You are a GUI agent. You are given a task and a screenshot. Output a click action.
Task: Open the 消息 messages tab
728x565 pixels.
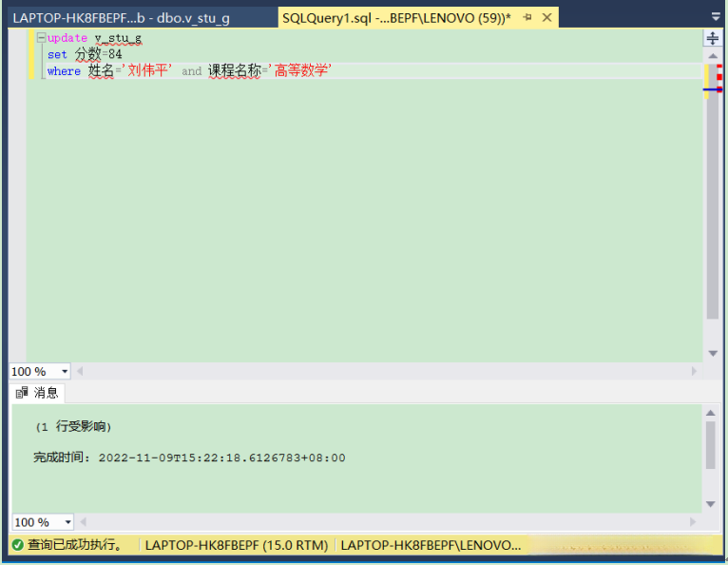(x=37, y=393)
